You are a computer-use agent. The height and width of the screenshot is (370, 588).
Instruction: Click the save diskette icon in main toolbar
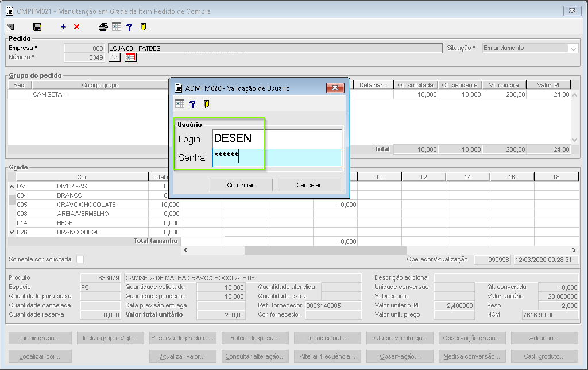pyautogui.click(x=37, y=27)
